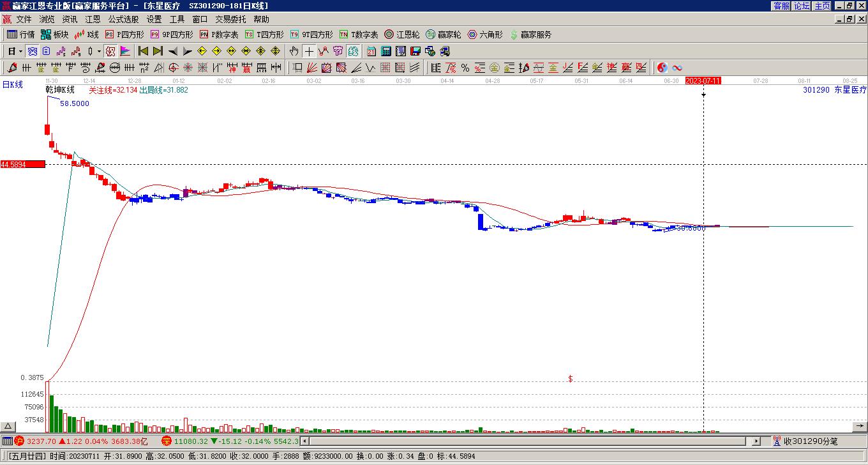
Task: Click the 主页 homepage button
Action: (822, 6)
